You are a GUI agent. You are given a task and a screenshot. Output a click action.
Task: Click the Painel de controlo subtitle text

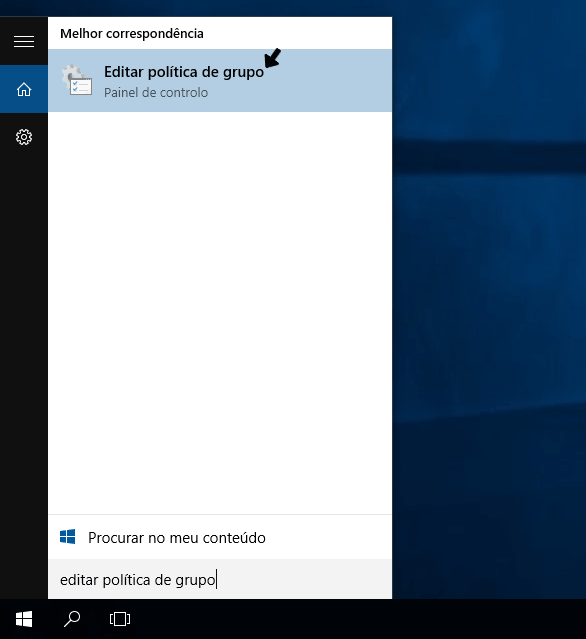(x=156, y=93)
